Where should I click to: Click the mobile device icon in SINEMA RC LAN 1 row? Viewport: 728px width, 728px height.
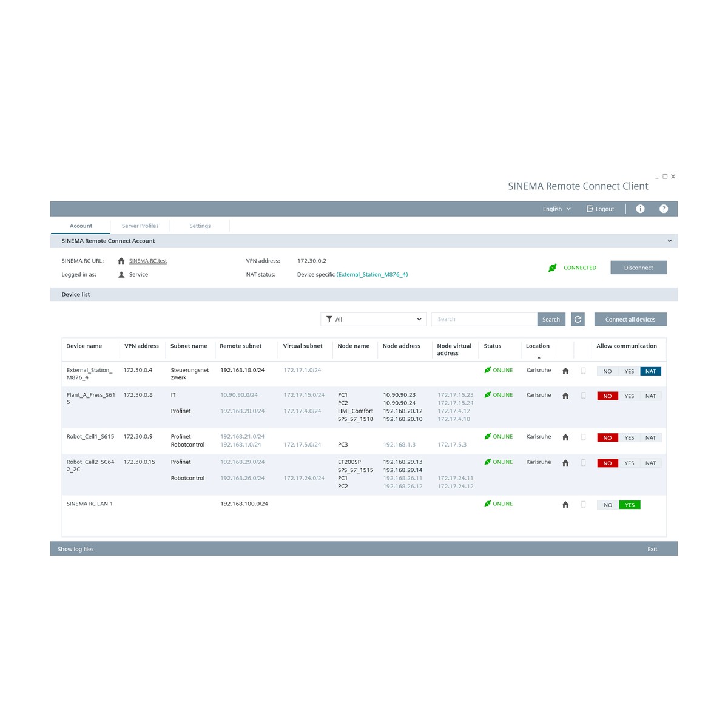pos(583,504)
